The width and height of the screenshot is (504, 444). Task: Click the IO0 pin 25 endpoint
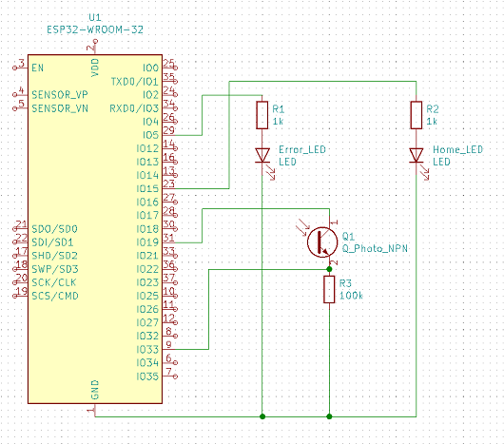pos(175,68)
